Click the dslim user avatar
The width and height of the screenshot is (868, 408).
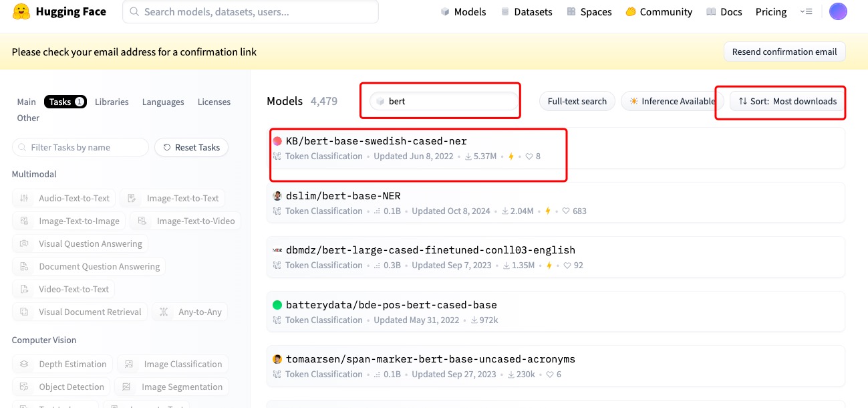277,196
